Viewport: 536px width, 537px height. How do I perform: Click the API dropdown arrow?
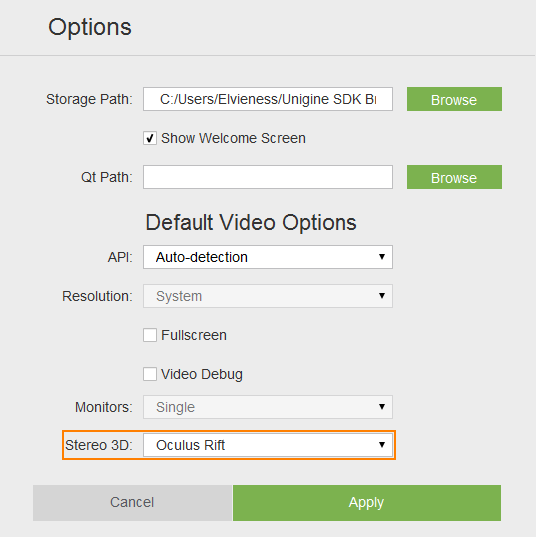pyautogui.click(x=382, y=257)
